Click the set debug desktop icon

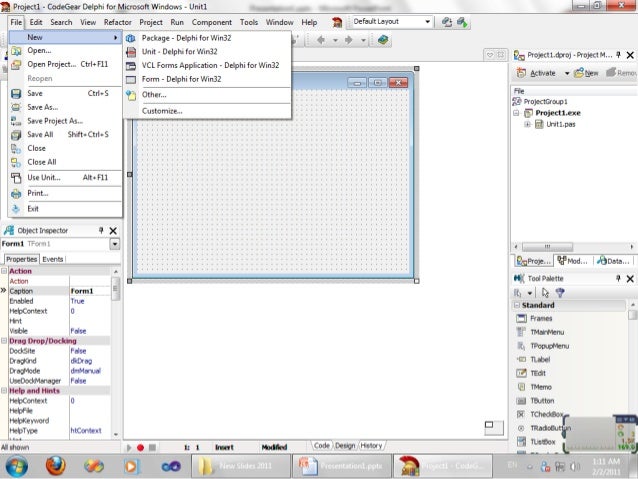pyautogui.click(x=462, y=22)
